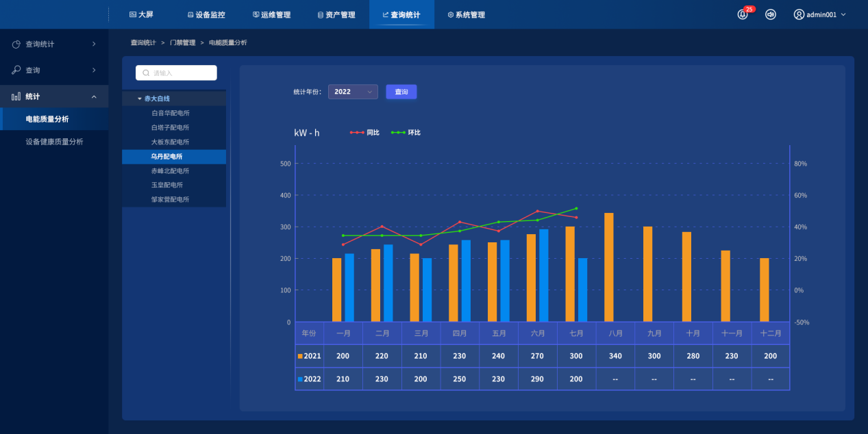Open the 大屏 top navigation tab
The image size is (868, 434).
point(141,14)
